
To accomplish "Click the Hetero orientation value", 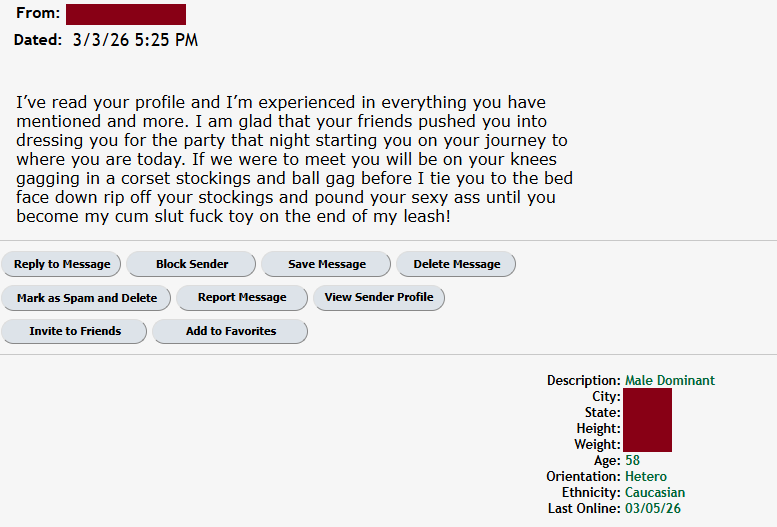I will coord(646,476).
